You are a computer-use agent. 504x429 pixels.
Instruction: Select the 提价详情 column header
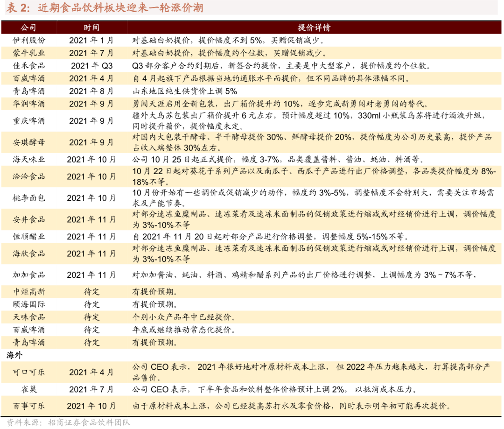pyautogui.click(x=314, y=28)
